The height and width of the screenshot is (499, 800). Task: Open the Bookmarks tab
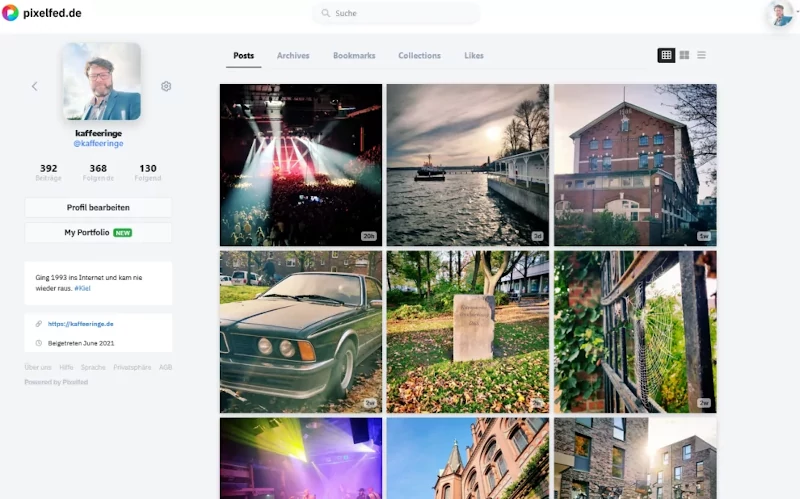coord(354,56)
